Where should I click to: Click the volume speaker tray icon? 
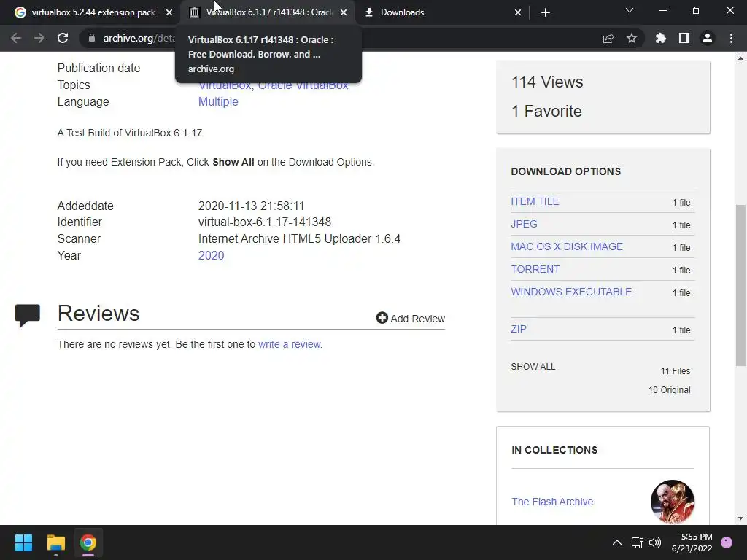pos(655,542)
